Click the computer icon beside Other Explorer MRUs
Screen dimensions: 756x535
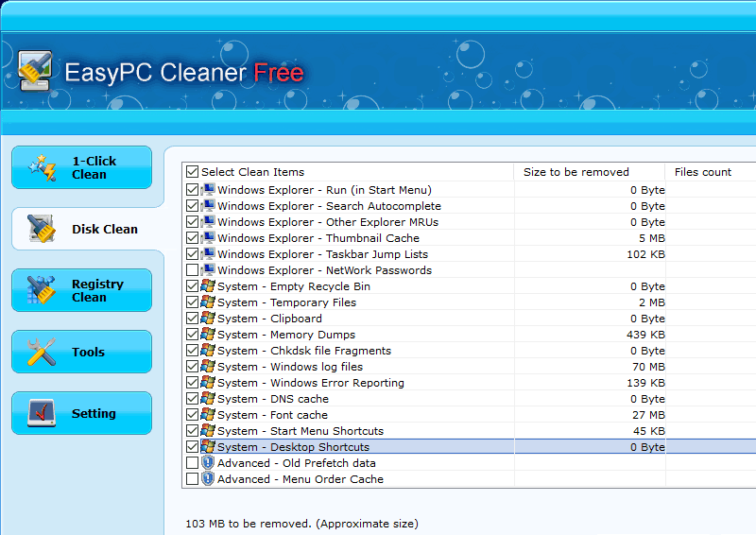tap(208, 222)
